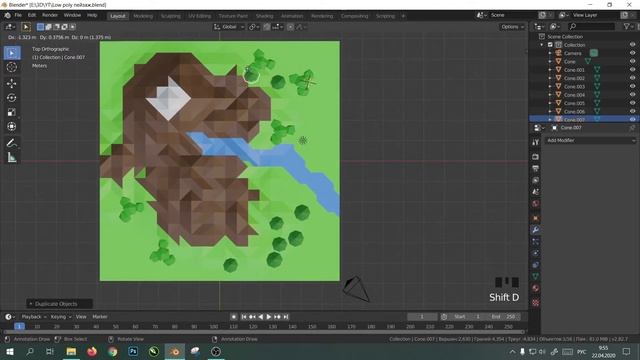Toggle visibility of Cone.002
This screenshot has height=360, width=640.
(632, 78)
